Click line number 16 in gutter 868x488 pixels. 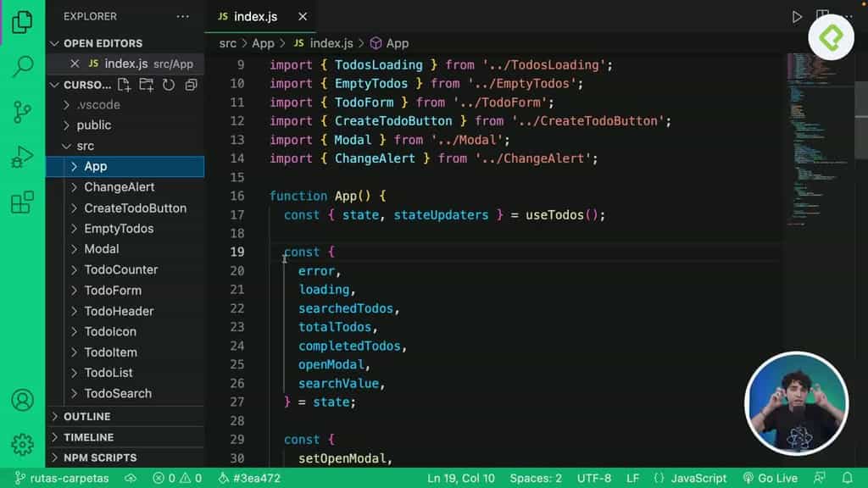[x=237, y=196]
